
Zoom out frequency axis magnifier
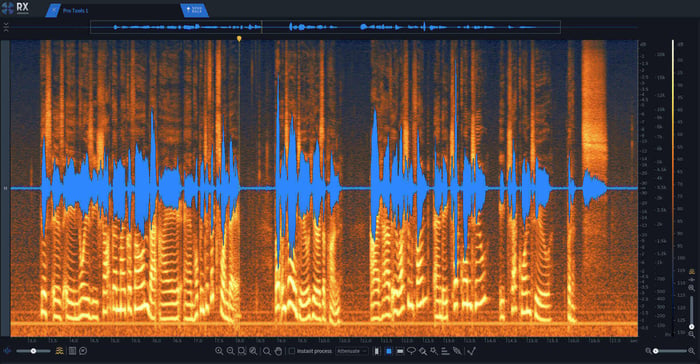click(692, 334)
